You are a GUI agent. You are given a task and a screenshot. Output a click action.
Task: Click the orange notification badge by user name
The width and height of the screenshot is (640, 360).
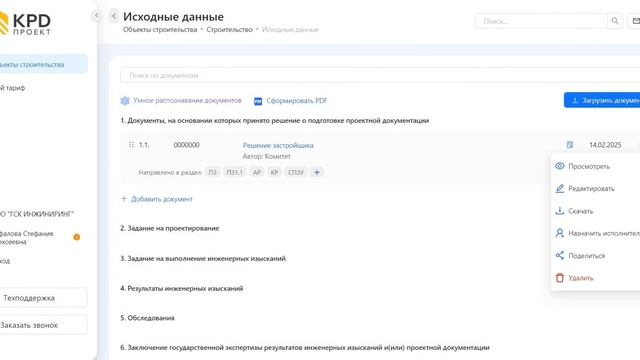click(76, 237)
